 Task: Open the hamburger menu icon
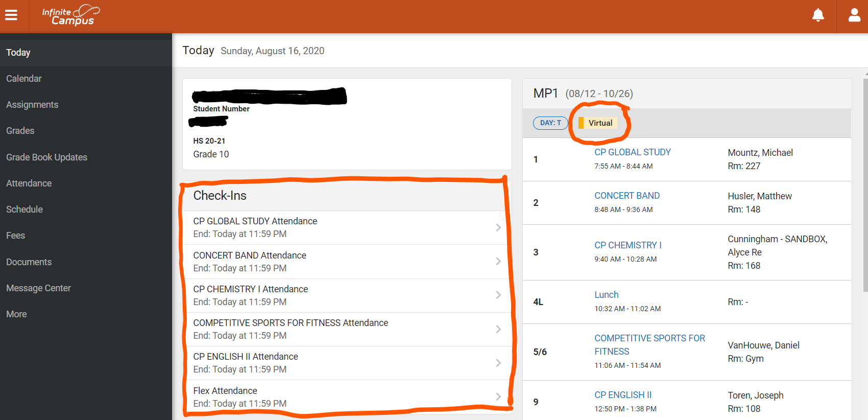pyautogui.click(x=11, y=15)
